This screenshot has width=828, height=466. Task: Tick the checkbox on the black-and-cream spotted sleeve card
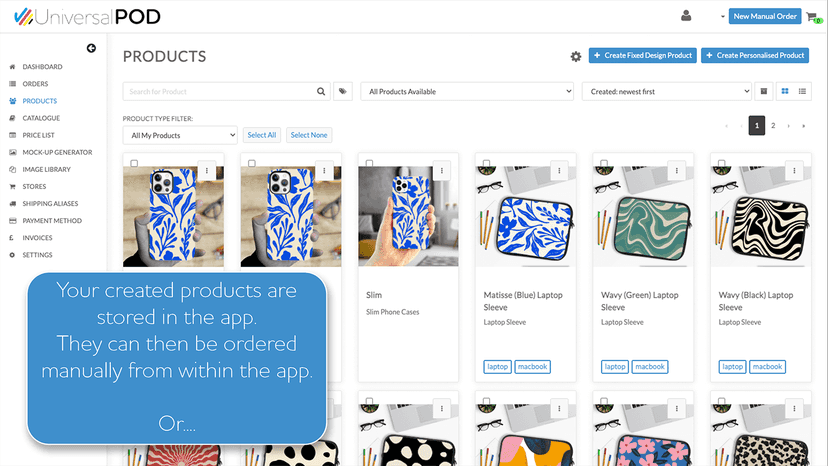tap(369, 401)
